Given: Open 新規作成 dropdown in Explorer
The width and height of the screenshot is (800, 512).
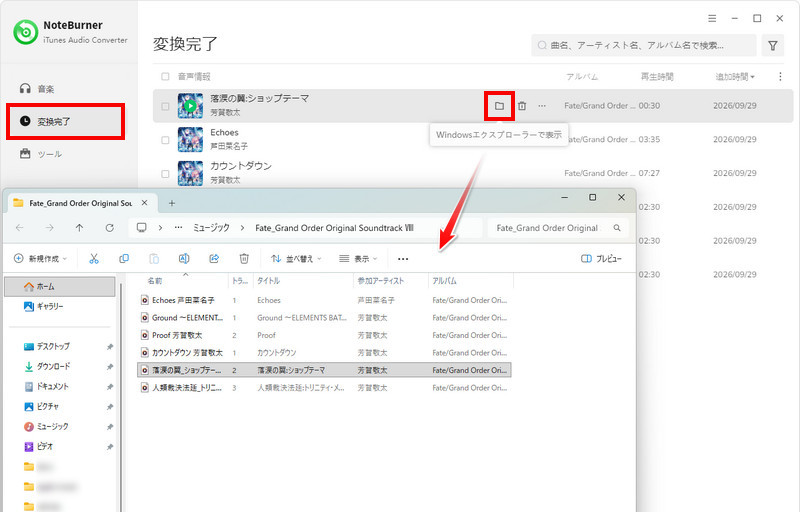Looking at the screenshot, I should [x=40, y=259].
